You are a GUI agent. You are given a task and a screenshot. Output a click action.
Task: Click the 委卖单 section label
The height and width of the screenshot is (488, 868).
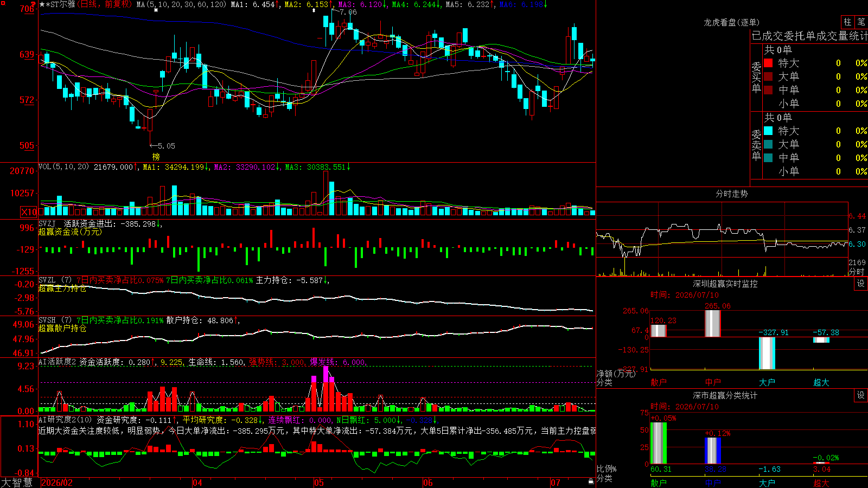[x=756, y=145]
